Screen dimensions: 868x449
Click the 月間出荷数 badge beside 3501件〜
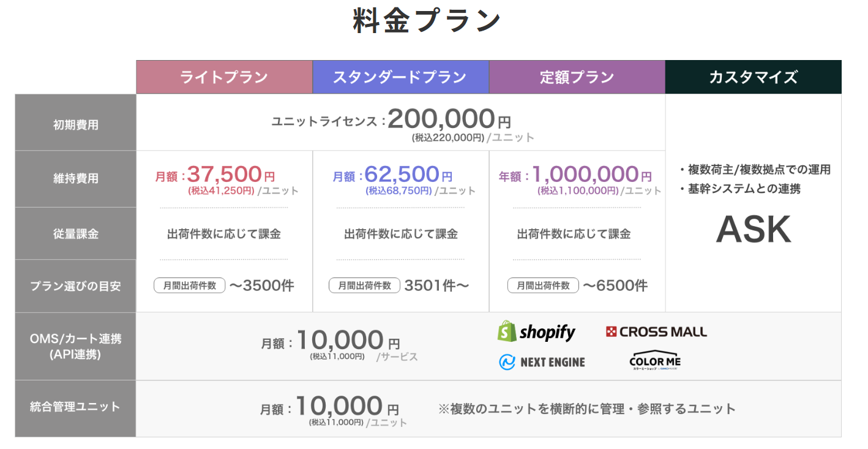click(x=364, y=285)
